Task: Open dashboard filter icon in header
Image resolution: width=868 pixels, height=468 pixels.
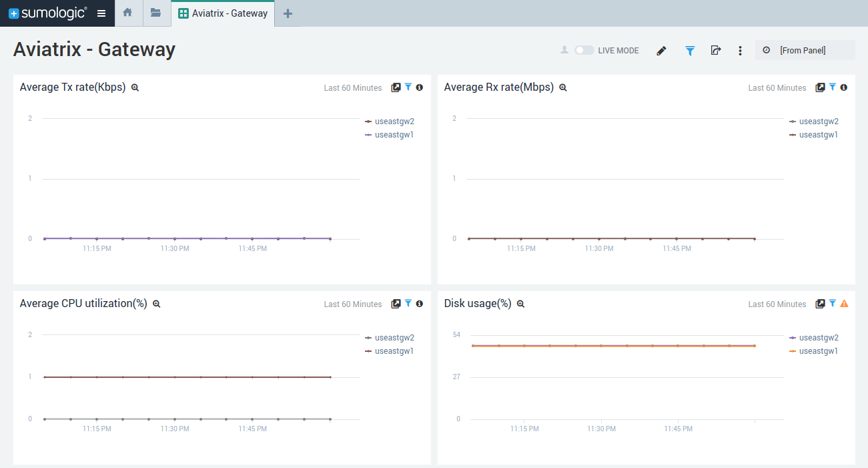Action: click(x=690, y=50)
